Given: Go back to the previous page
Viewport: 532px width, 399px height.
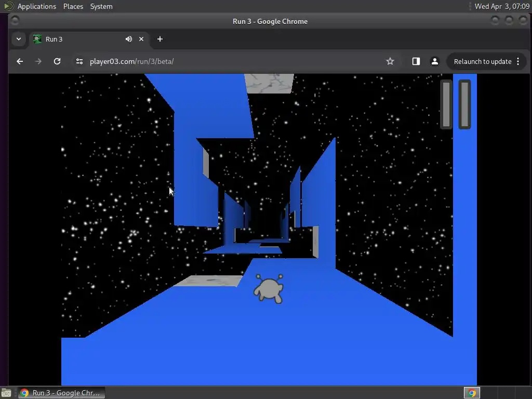Looking at the screenshot, I should point(20,61).
